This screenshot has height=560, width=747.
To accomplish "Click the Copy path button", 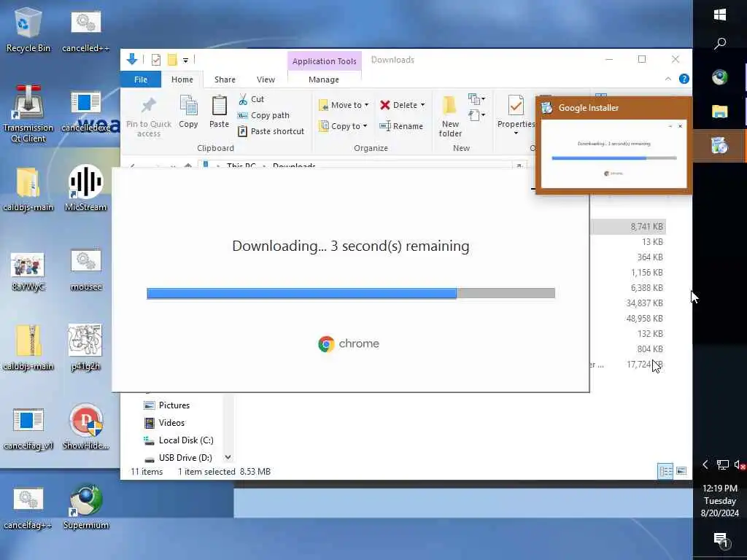I will [x=263, y=115].
